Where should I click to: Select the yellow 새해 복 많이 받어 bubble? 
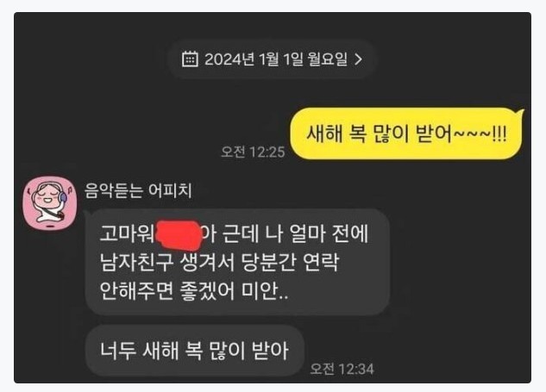pyautogui.click(x=406, y=134)
